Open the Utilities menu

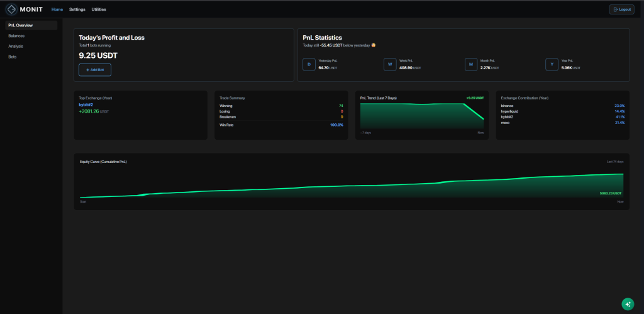click(99, 9)
